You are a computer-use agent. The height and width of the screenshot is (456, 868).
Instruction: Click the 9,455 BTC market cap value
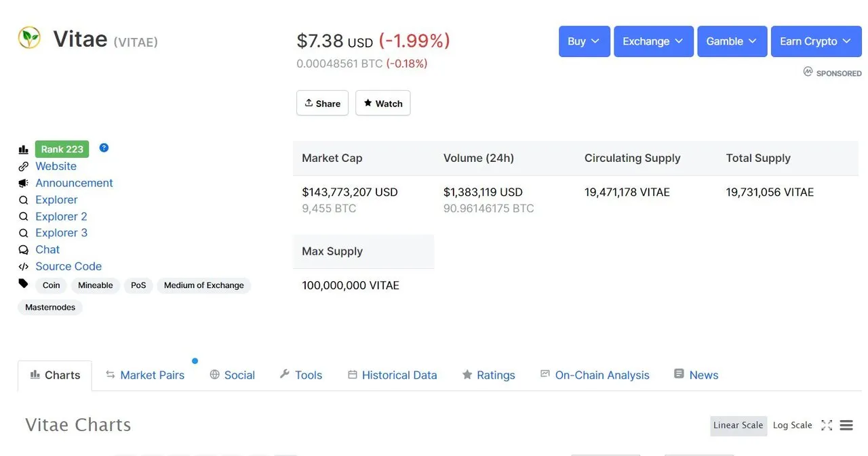(329, 209)
